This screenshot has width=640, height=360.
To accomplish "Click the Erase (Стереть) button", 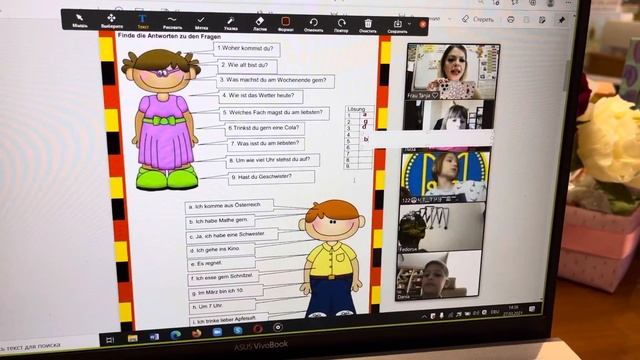I will coord(478,19).
